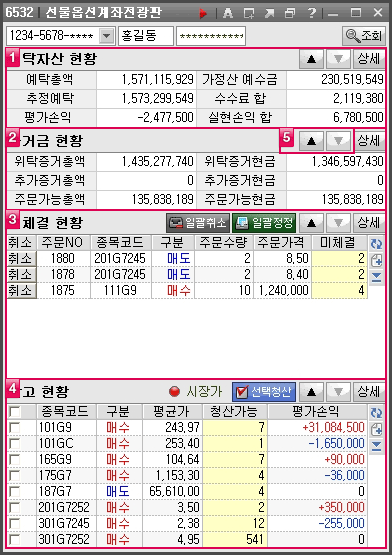Collapse 체결 현황 section with up arrow
The height and width of the screenshot is (555, 392).
311,223
